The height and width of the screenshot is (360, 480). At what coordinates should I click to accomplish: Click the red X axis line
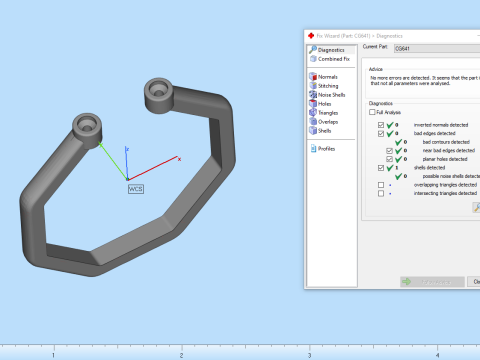point(153,168)
